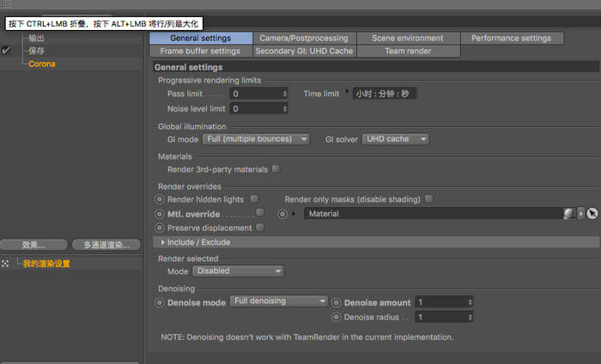Viewport: 601px width, 364px height.
Task: Select the 输出 tree item
Action: 36,38
